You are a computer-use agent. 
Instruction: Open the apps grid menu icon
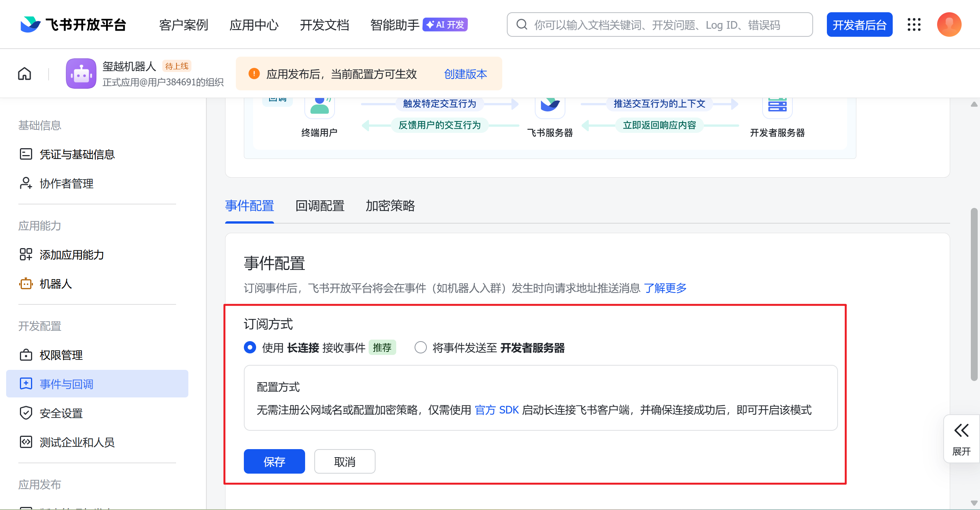pos(914,25)
